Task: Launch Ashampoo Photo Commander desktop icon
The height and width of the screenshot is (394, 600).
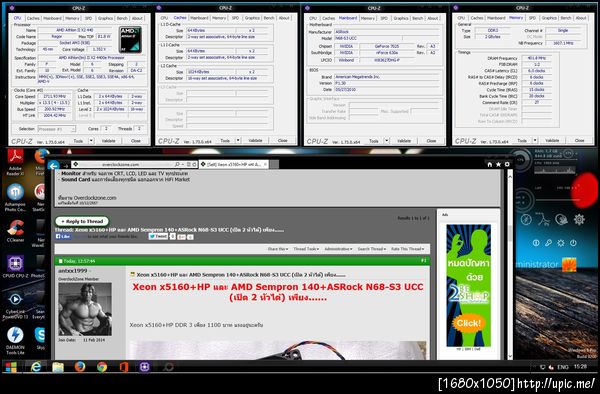Action: pyautogui.click(x=15, y=197)
